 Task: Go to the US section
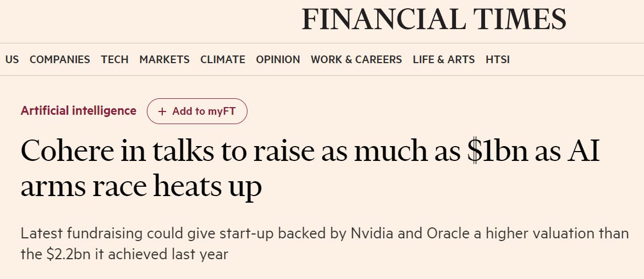[x=12, y=60]
